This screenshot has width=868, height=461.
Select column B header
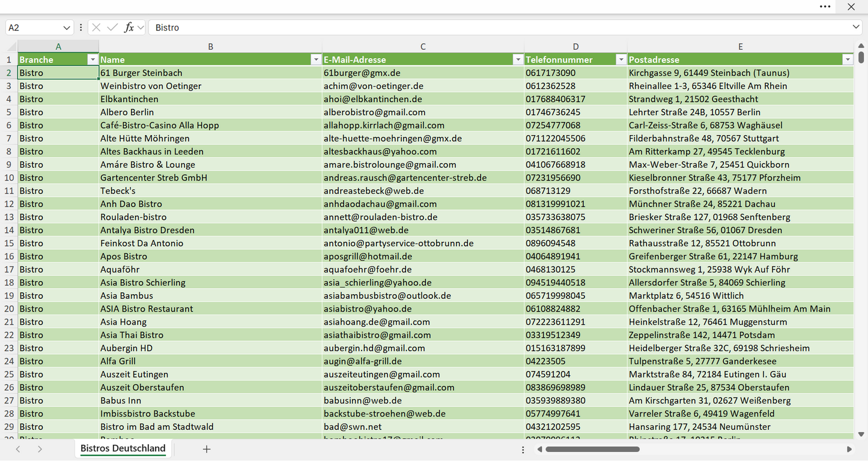210,47
